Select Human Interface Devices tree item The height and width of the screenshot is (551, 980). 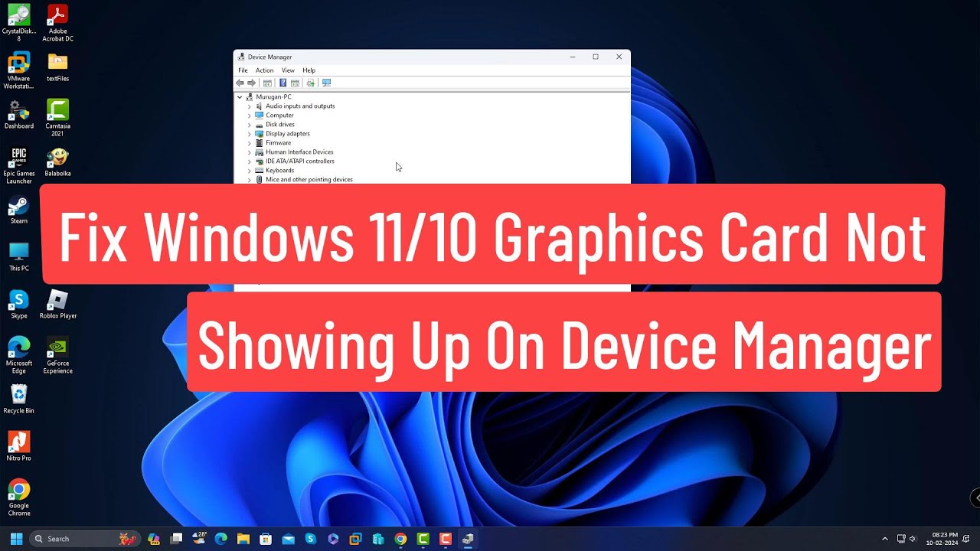pos(299,152)
